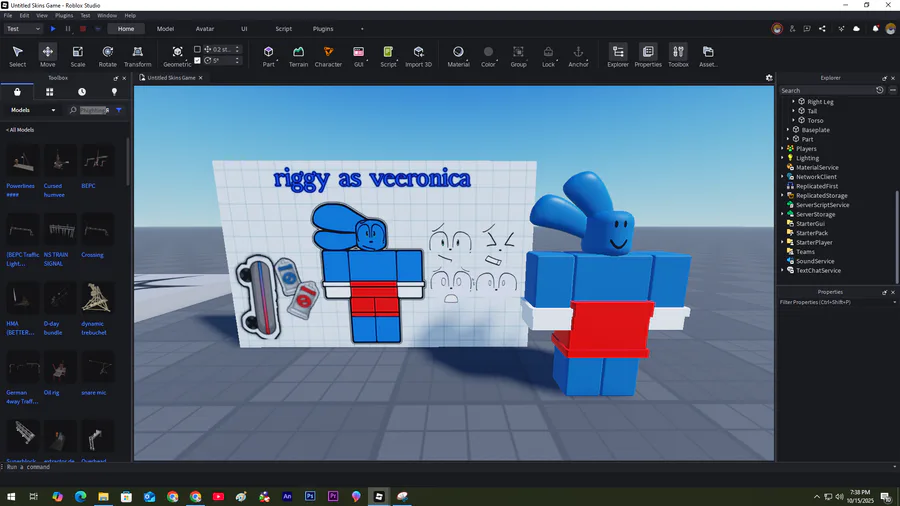Image resolution: width=900 pixels, height=506 pixels.
Task: Switch to the Plugins ribbon tab
Action: [x=323, y=29]
